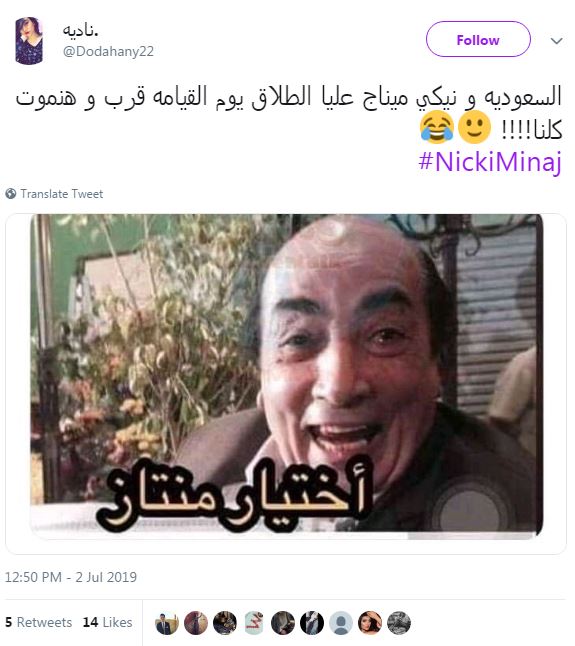Open first liker avatar in suit
The width and height of the screenshot is (575, 646).
coord(167,623)
